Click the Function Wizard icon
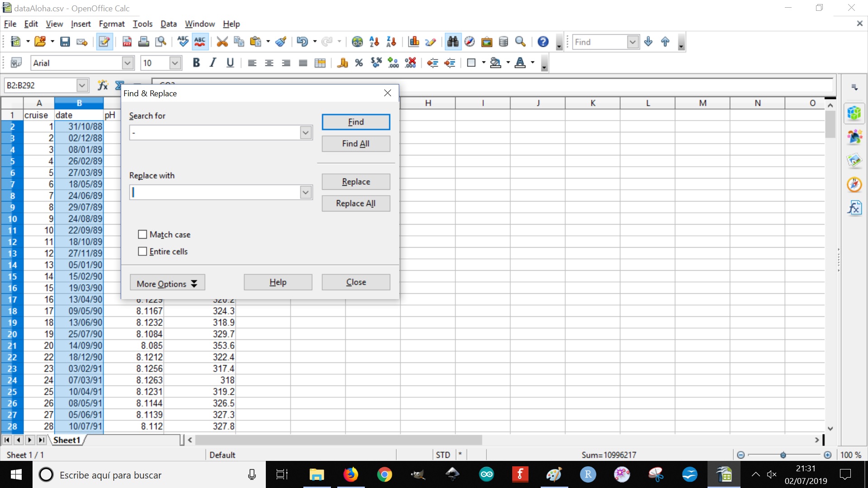 [103, 85]
